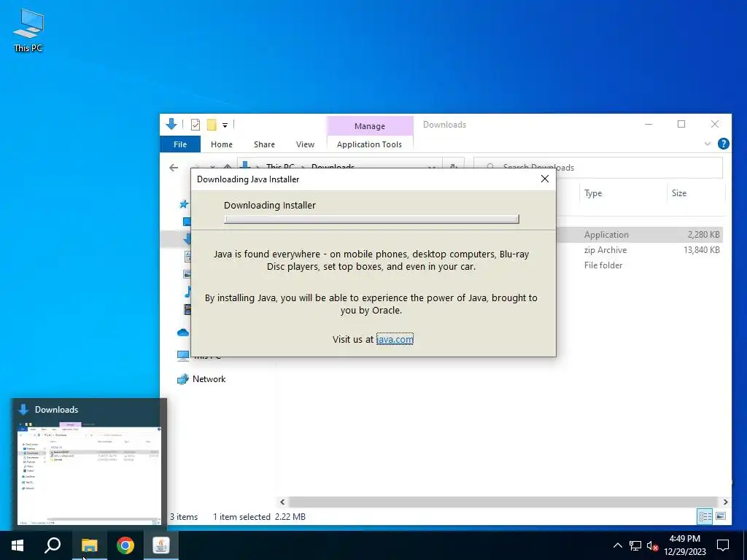
Task: Click the Properties quick access icon
Action: (x=196, y=125)
